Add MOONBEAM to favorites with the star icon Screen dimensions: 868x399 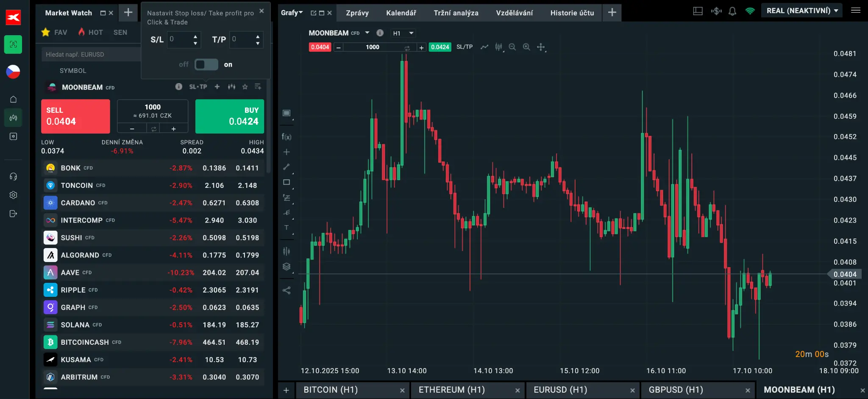[x=245, y=87]
